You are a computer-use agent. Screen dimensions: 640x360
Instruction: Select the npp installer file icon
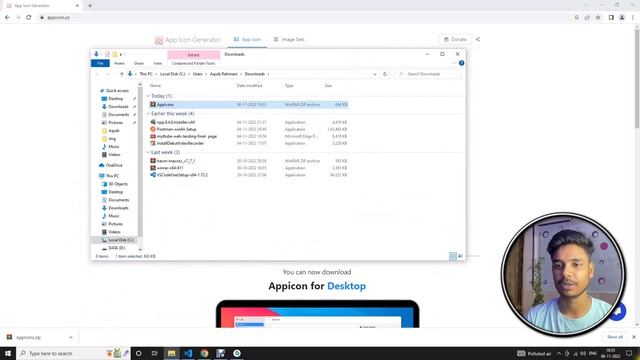point(153,122)
